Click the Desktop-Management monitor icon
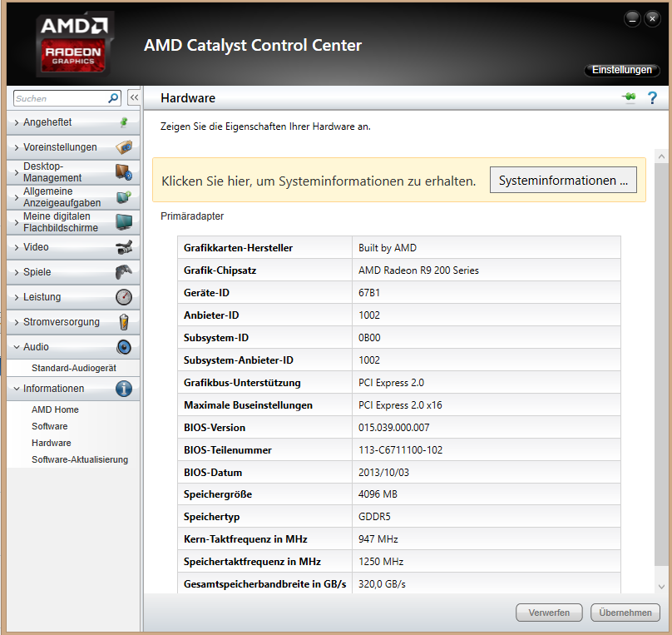The height and width of the screenshot is (635, 672). coord(124,172)
